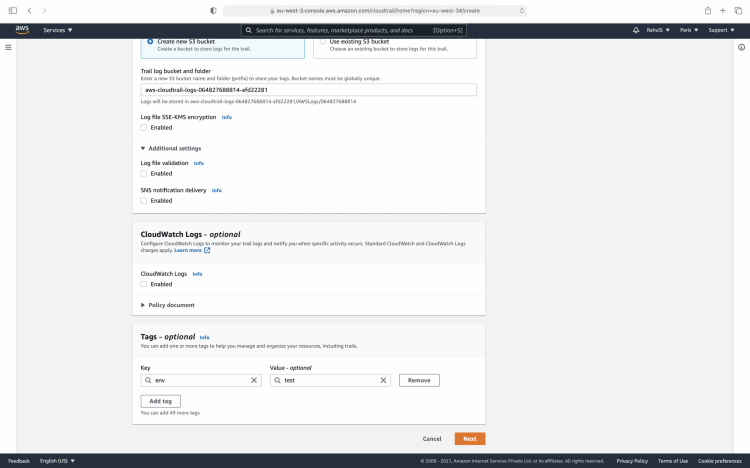Click the trail log bucket name field

(308, 89)
